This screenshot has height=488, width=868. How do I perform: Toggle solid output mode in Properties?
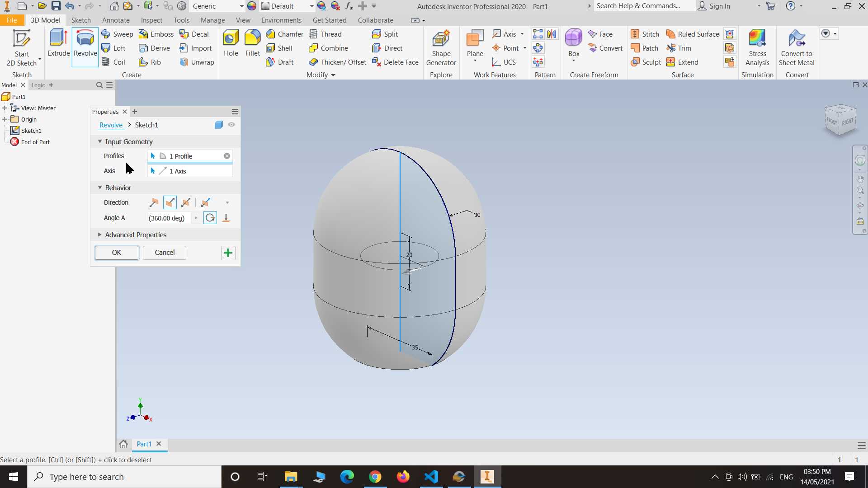219,125
